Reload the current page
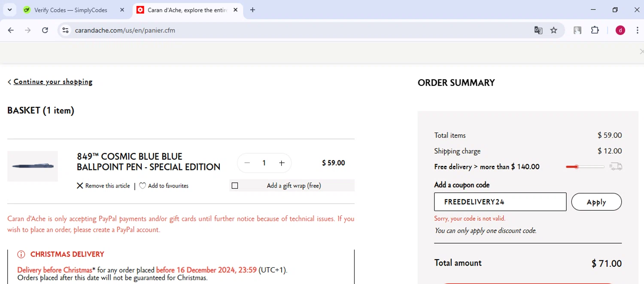This screenshot has width=644, height=284. coord(45,30)
